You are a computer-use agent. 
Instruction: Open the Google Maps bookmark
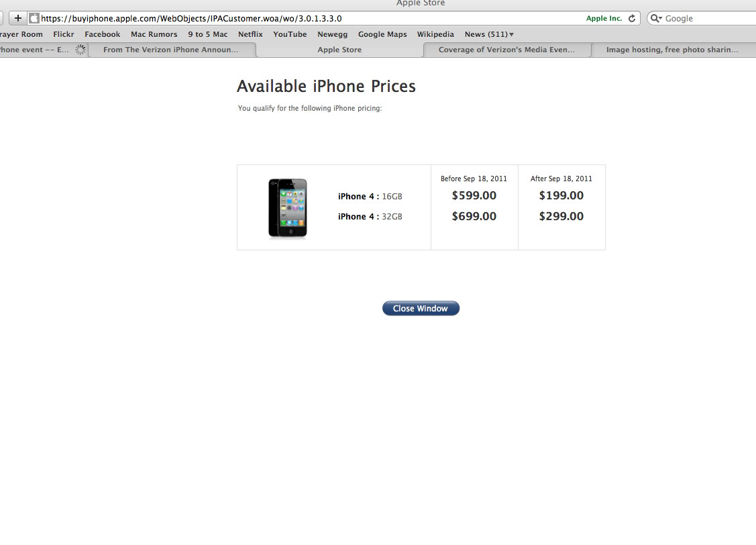(x=382, y=34)
